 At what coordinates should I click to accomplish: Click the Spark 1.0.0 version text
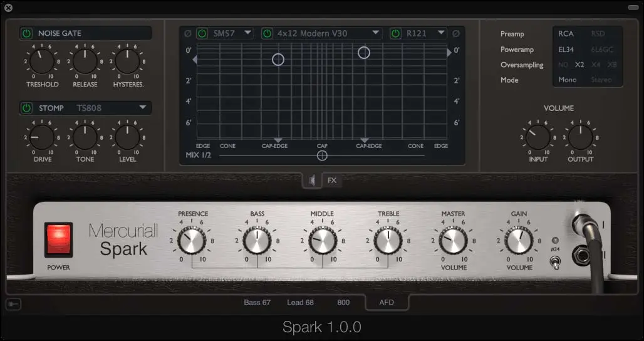[x=322, y=327]
